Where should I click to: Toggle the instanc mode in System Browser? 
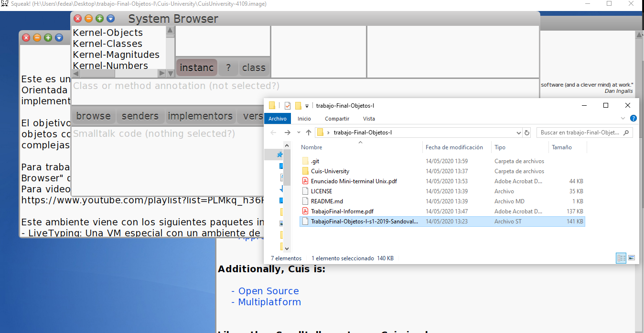tap(196, 67)
